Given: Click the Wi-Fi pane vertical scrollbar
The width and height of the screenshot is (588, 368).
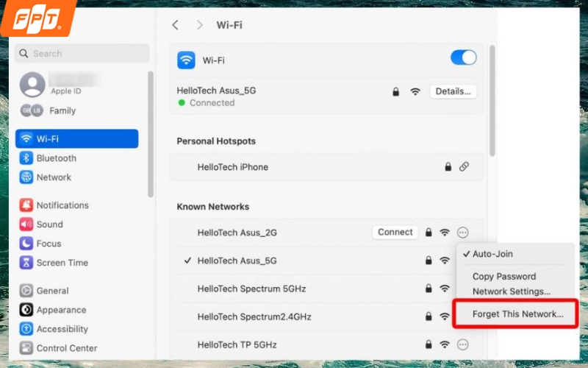Looking at the screenshot, I should 492,101.
